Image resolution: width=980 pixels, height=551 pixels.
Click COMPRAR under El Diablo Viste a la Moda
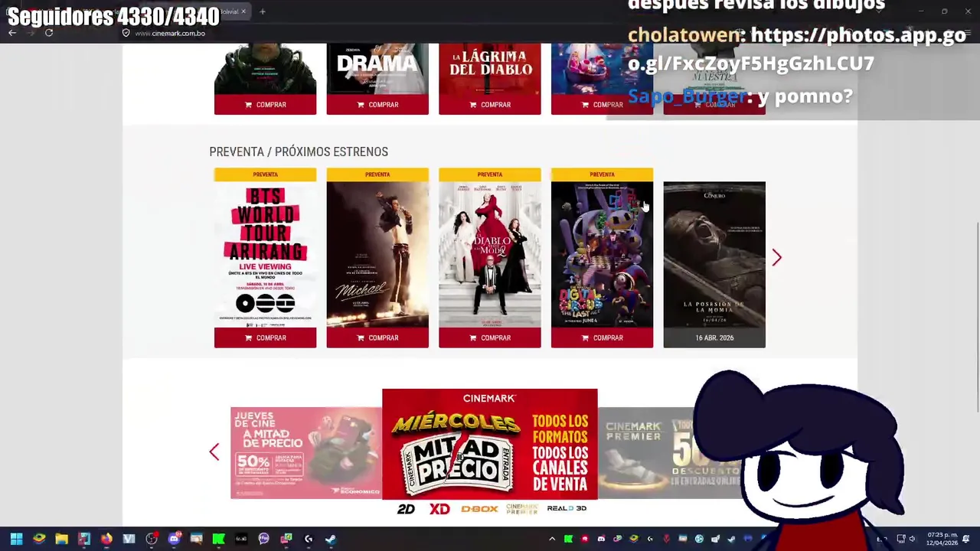point(490,337)
